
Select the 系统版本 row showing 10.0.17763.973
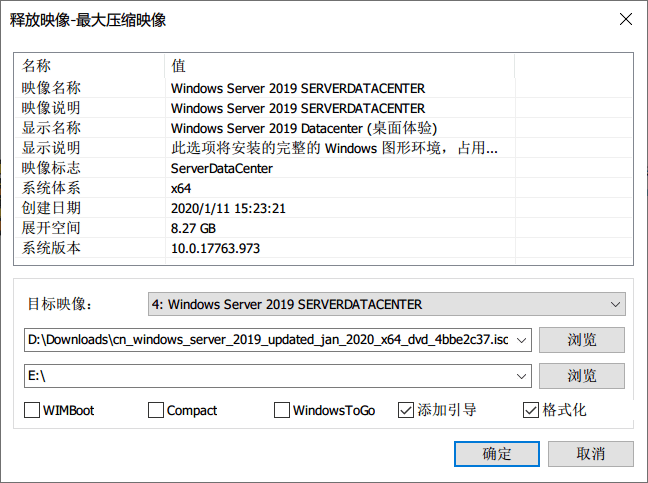(x=323, y=248)
